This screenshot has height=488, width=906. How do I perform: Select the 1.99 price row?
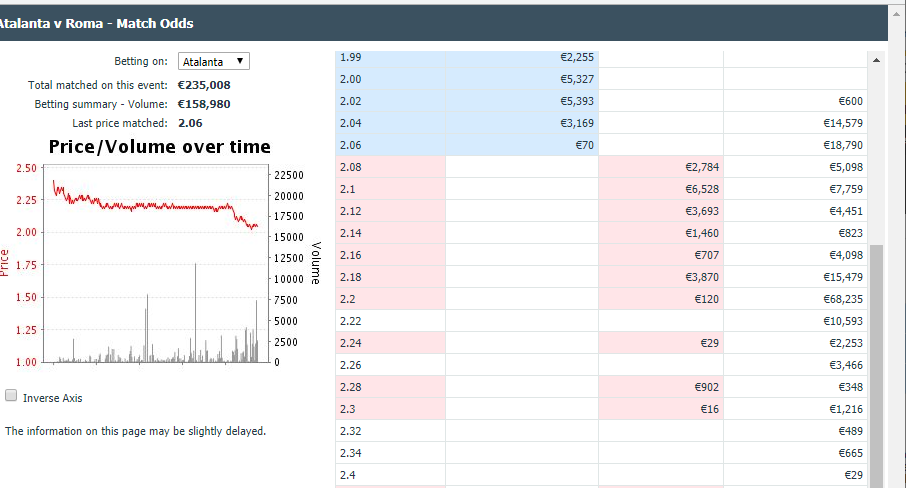[x=601, y=57]
